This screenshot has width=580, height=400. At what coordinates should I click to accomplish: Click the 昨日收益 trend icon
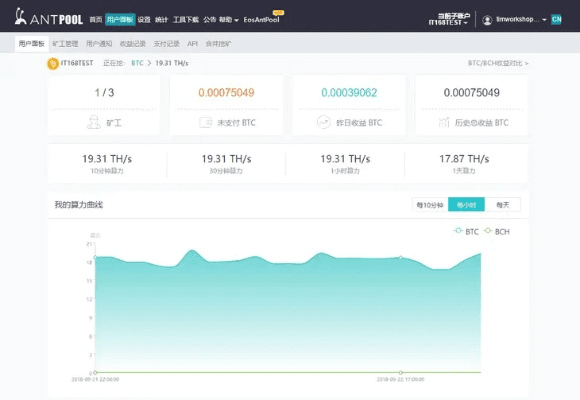[324, 122]
